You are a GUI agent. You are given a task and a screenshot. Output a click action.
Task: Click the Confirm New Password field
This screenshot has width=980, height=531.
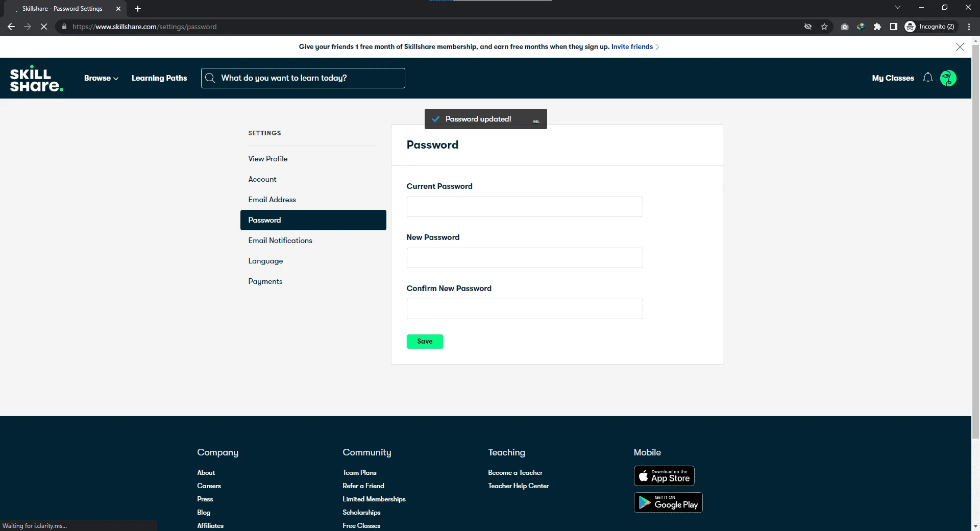pos(525,309)
